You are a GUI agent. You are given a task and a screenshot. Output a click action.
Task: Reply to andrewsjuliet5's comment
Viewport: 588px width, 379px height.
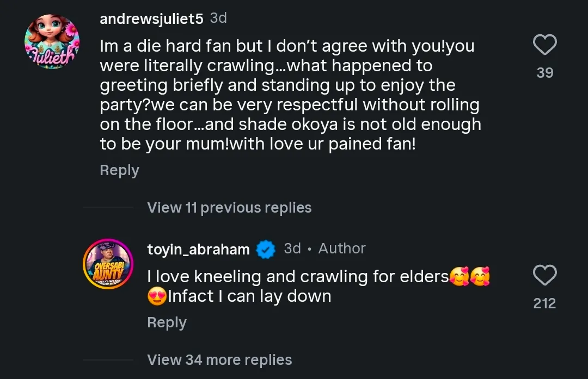(x=119, y=170)
